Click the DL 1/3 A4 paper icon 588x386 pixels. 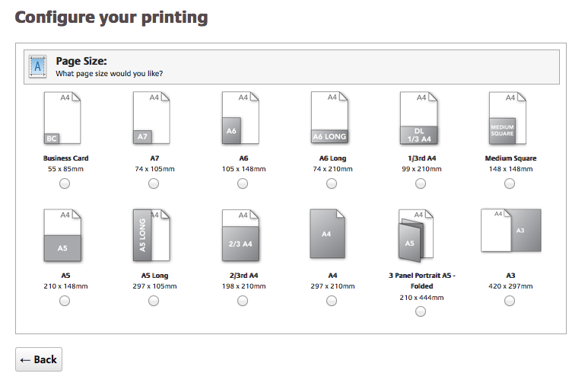[418, 119]
